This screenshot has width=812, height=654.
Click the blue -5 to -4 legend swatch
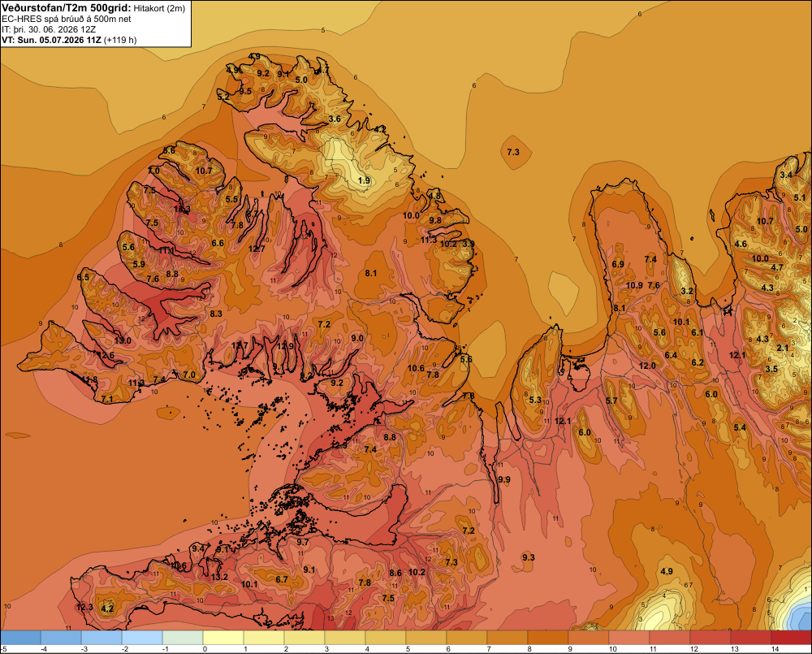(20, 638)
